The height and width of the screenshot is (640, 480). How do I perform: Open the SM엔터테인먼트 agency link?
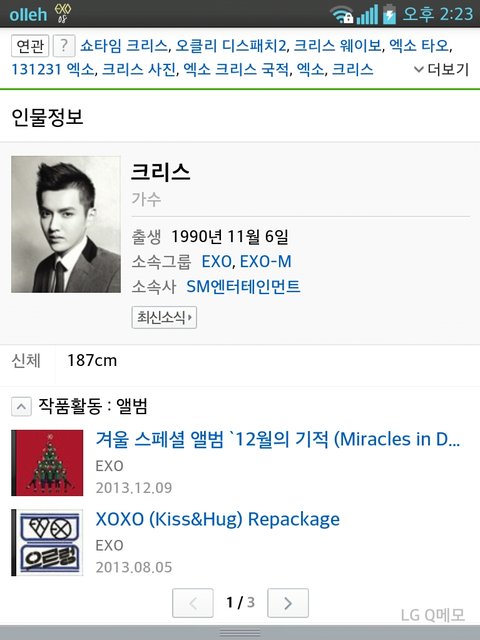[243, 287]
